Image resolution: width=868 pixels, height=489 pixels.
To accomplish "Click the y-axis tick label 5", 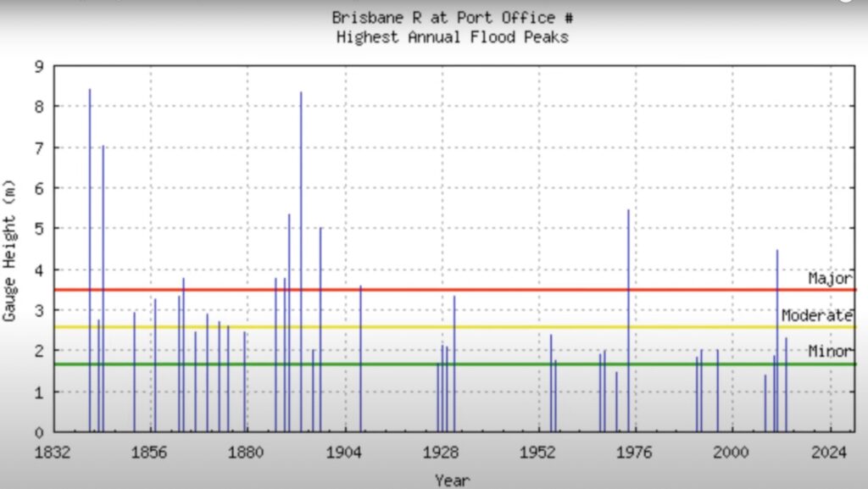I will 39,229.
